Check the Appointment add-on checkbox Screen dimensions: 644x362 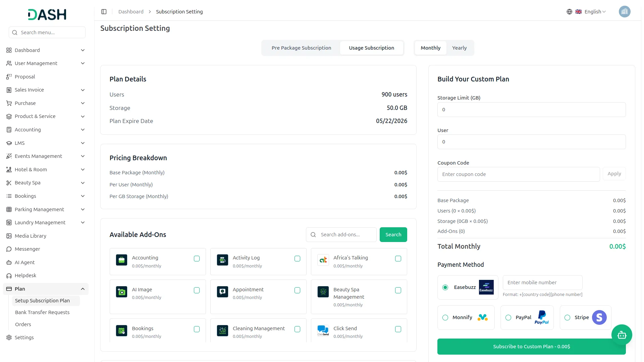[x=297, y=290]
